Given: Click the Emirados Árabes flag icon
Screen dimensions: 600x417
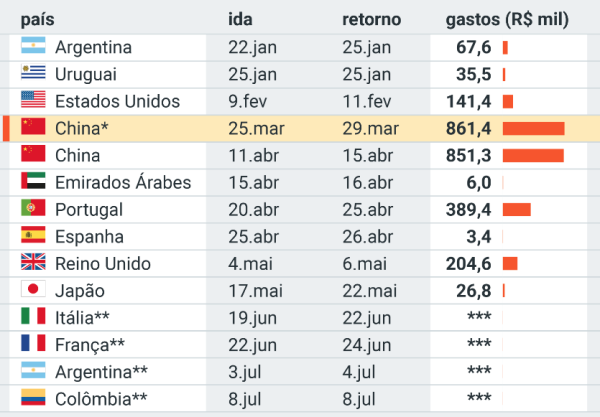Looking at the screenshot, I should 34,182.
